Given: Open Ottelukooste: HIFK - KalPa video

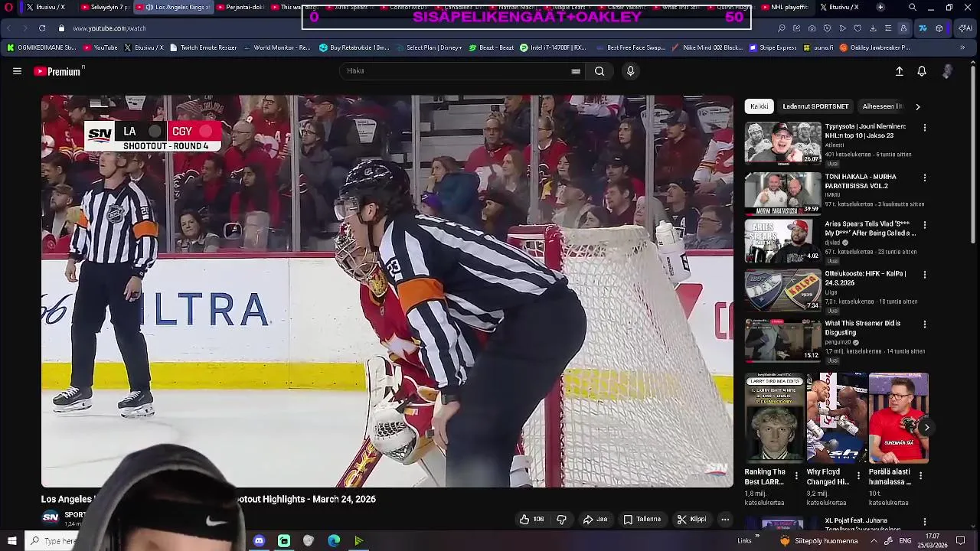Looking at the screenshot, I should pos(782,290).
